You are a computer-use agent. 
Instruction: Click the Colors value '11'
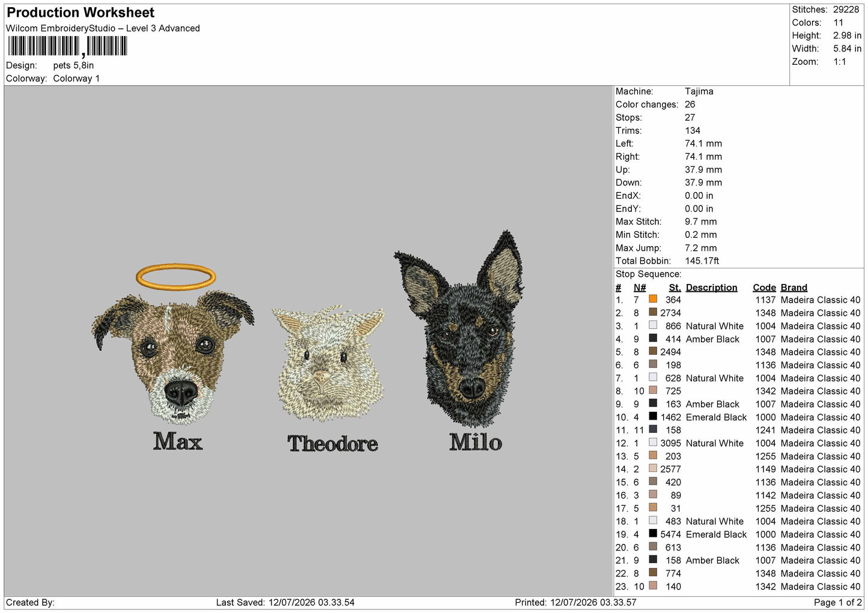[x=838, y=23]
